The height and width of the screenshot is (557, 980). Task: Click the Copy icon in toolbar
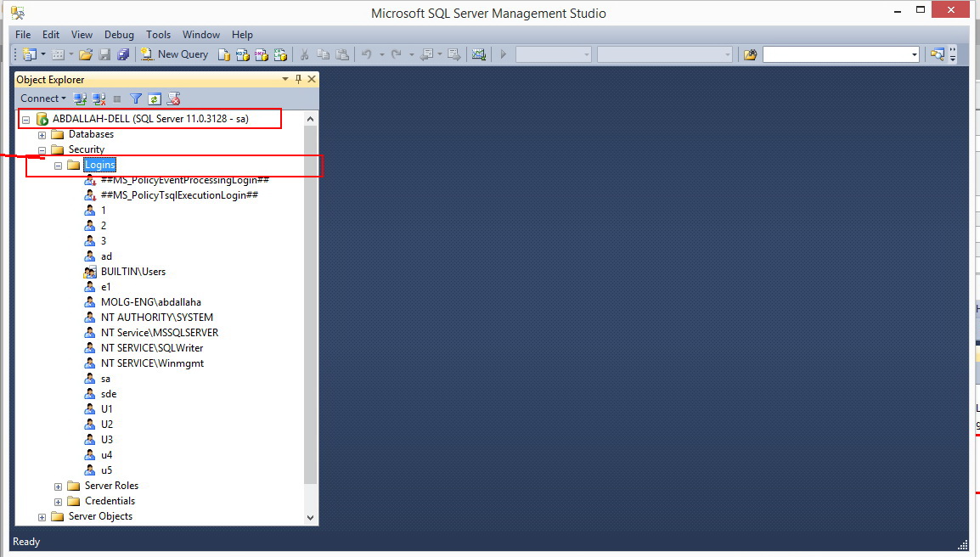pos(323,54)
